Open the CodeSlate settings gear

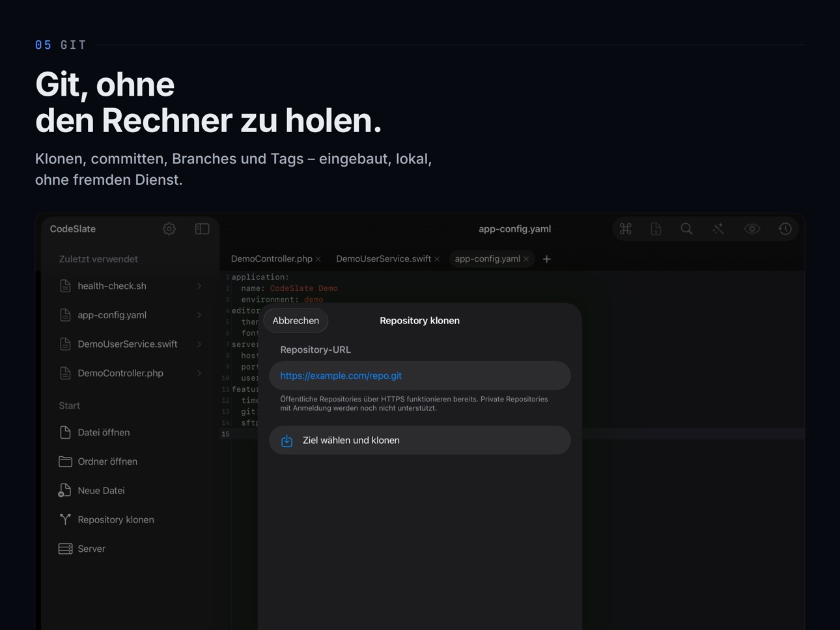coord(169,229)
